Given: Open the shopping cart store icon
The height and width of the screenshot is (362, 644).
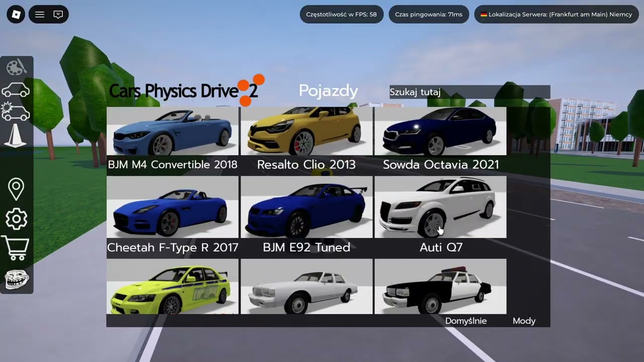Looking at the screenshot, I should coord(15,248).
